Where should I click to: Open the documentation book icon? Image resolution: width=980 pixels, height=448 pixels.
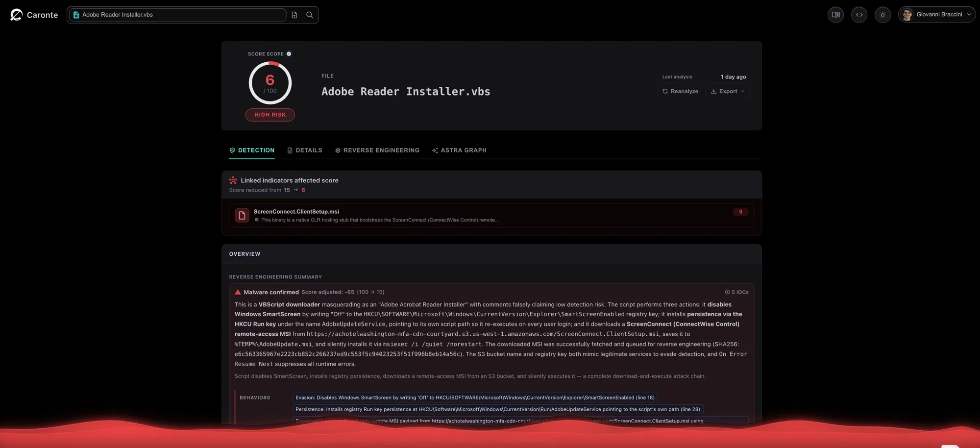click(836, 15)
